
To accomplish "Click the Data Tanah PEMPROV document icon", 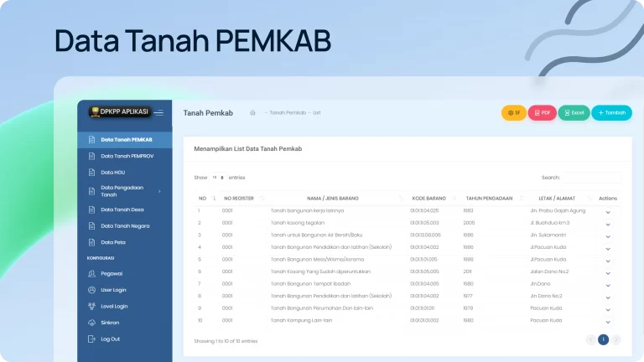I will coord(91,156).
